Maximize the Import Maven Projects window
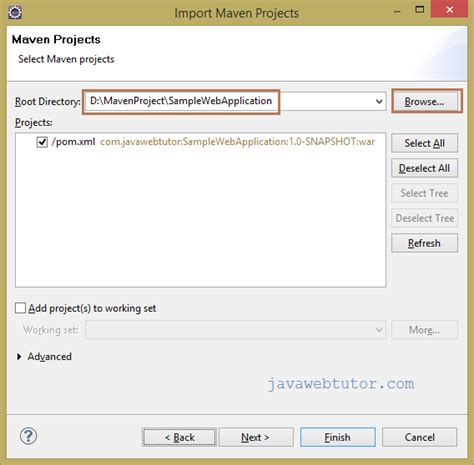The height and width of the screenshot is (465, 474). click(x=420, y=9)
